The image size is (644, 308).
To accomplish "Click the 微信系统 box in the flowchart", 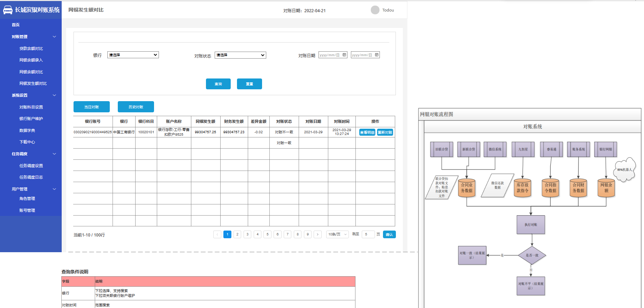I will tap(495, 149).
